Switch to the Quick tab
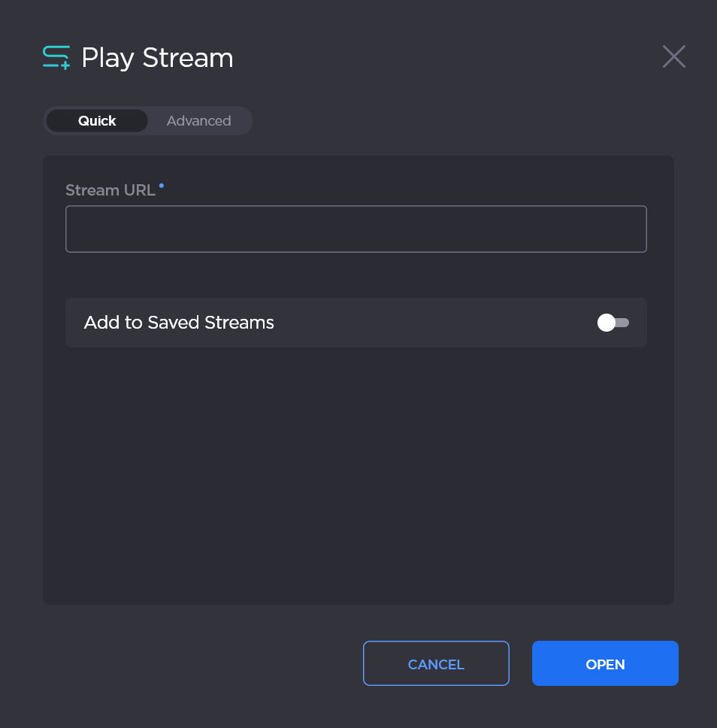The image size is (717, 728). tap(97, 121)
